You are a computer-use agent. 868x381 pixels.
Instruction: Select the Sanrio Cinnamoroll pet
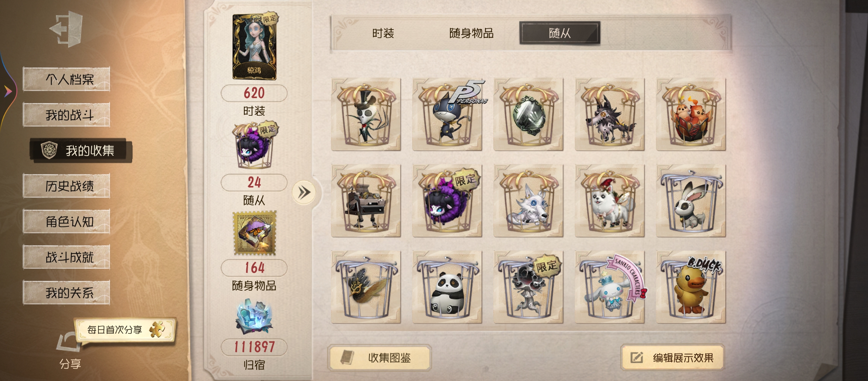(x=610, y=287)
